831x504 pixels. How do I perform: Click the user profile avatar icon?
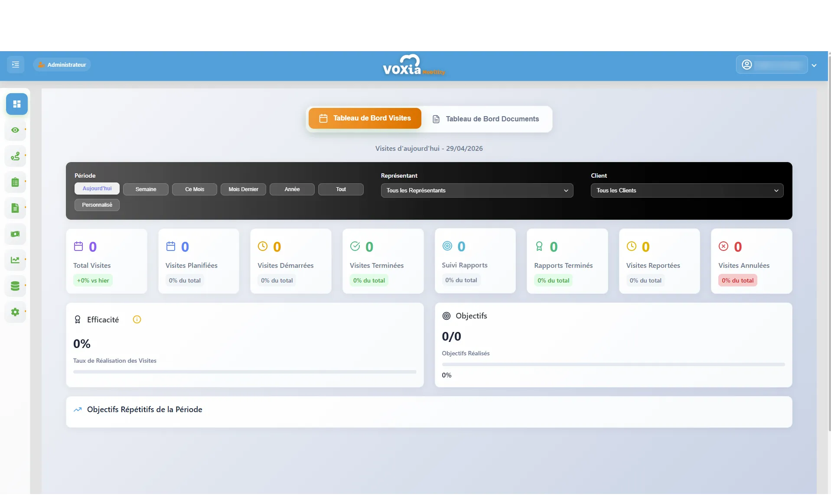click(x=746, y=65)
